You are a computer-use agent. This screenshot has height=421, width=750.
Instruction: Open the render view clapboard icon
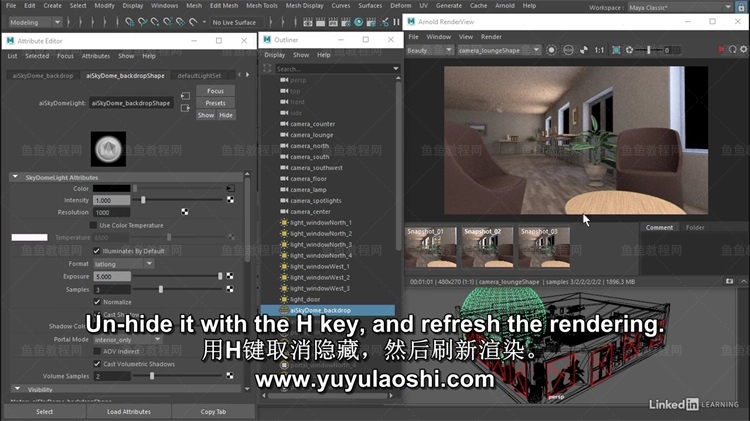click(x=308, y=22)
